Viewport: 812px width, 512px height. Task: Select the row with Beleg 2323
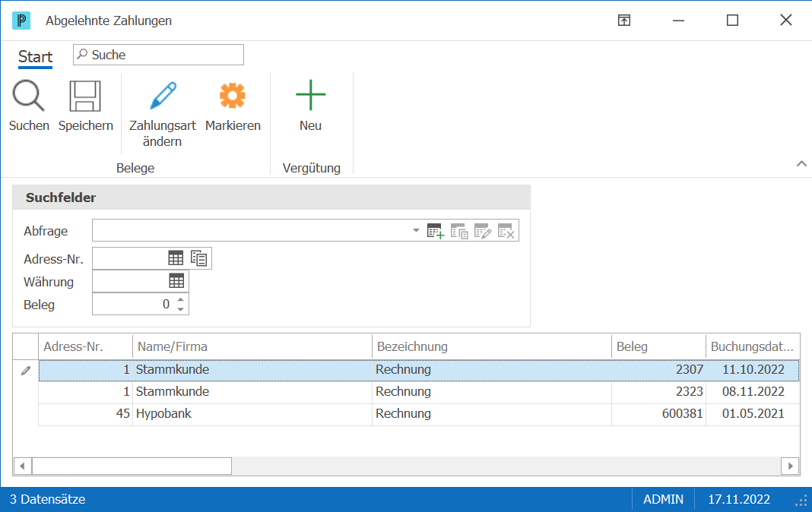coord(419,392)
